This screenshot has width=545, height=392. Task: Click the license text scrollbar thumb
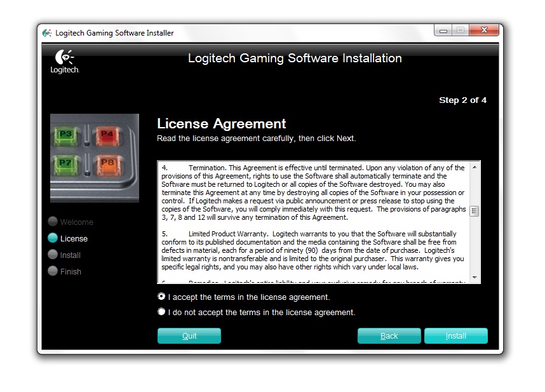[x=474, y=211]
